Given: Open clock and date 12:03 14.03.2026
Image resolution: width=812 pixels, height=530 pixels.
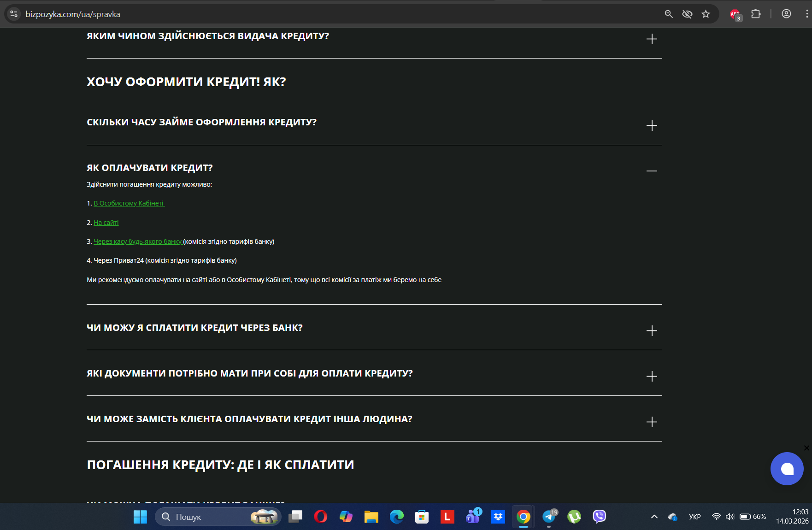Looking at the screenshot, I should click(792, 517).
